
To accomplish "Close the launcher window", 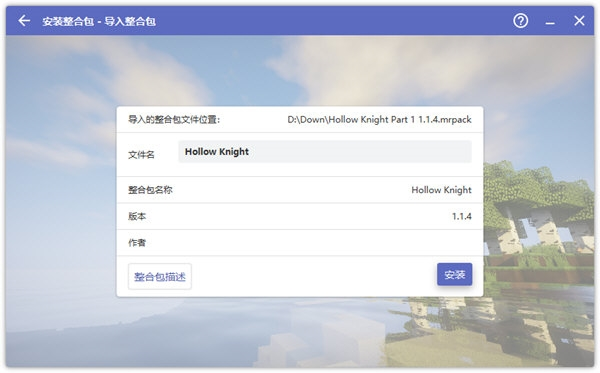I will click(579, 21).
